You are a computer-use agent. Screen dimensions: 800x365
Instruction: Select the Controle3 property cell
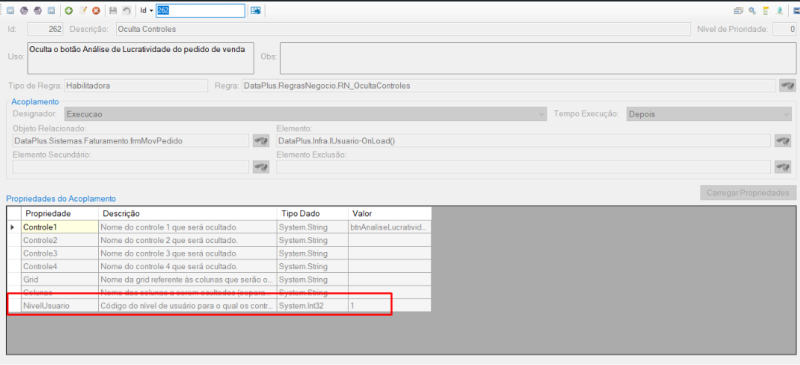pyautogui.click(x=60, y=253)
